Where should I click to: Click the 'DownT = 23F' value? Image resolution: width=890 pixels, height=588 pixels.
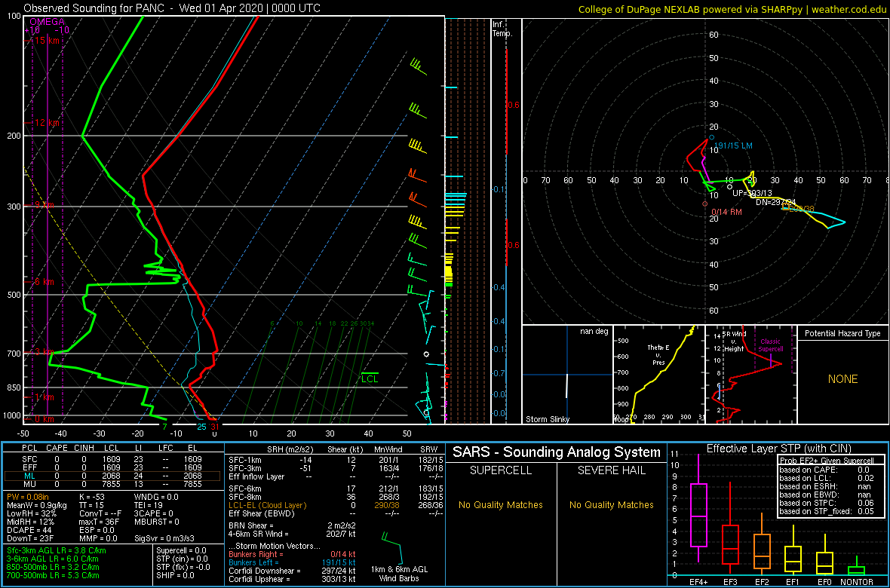29,537
